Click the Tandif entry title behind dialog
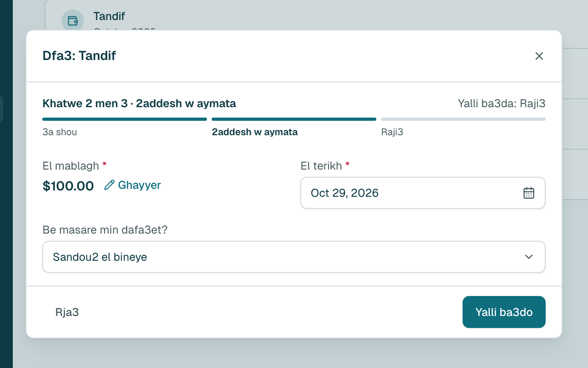 pos(109,16)
